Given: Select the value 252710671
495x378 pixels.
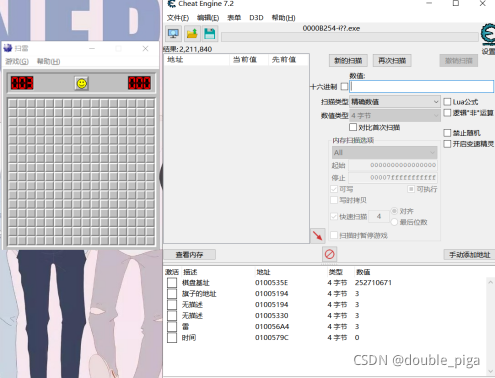Looking at the screenshot, I should tap(373, 283).
